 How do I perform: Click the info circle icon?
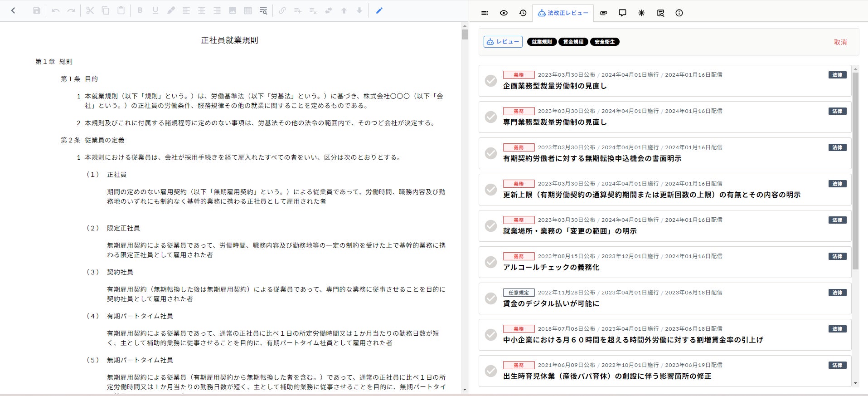679,13
